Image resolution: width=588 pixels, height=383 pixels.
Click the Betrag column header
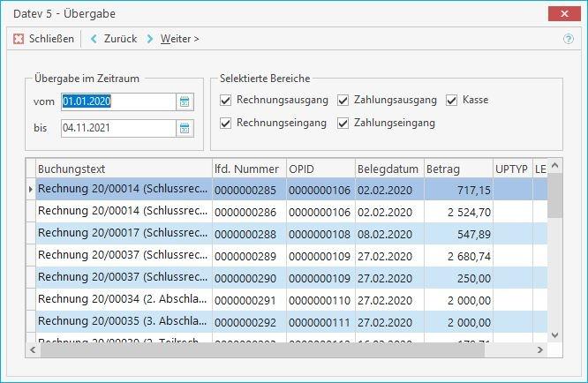[458, 169]
